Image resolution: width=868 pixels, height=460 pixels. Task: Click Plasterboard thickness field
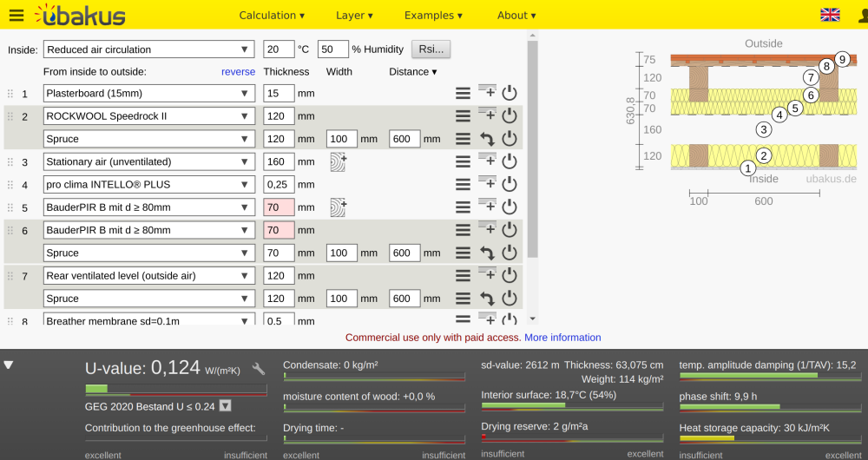(x=279, y=93)
